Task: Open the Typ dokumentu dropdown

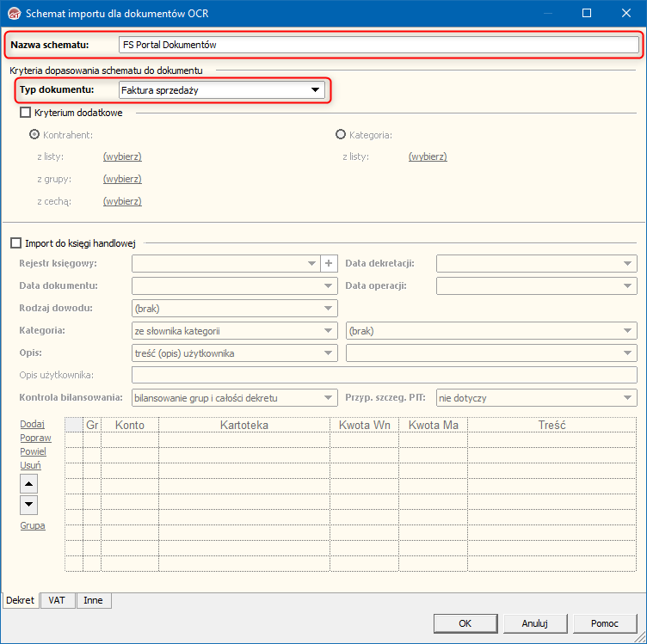Action: click(x=222, y=90)
